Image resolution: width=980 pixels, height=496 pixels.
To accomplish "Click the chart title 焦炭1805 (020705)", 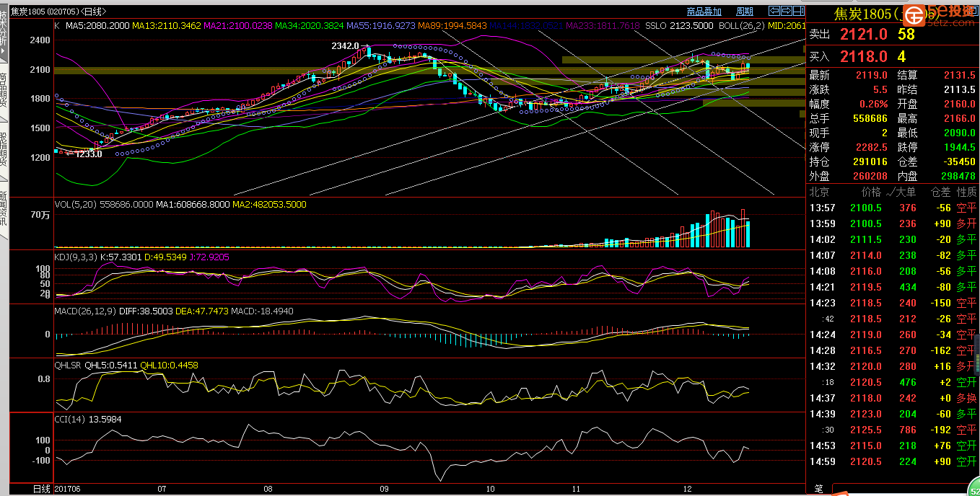I will pyautogui.click(x=45, y=12).
